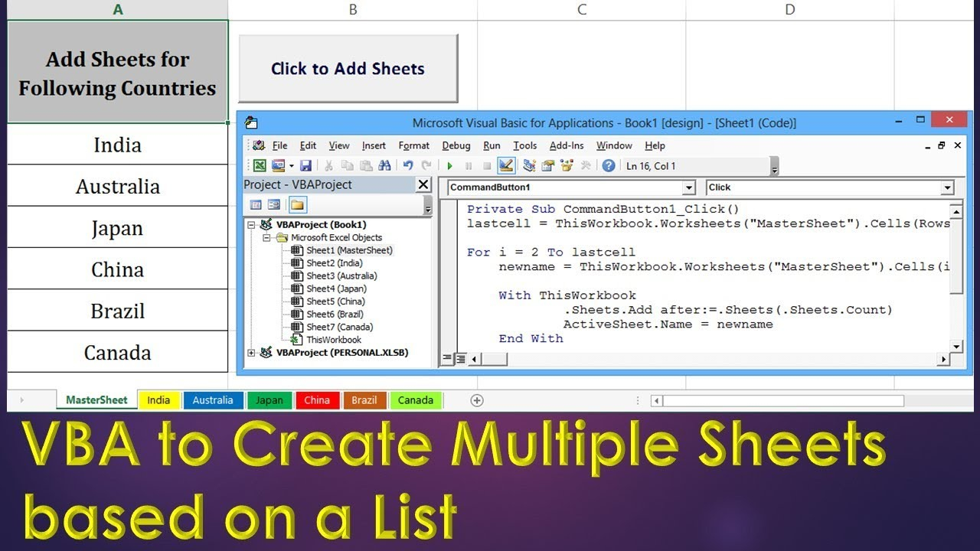This screenshot has width=980, height=551.
Task: Toggle Design Mode in the toolbar
Action: 507,165
